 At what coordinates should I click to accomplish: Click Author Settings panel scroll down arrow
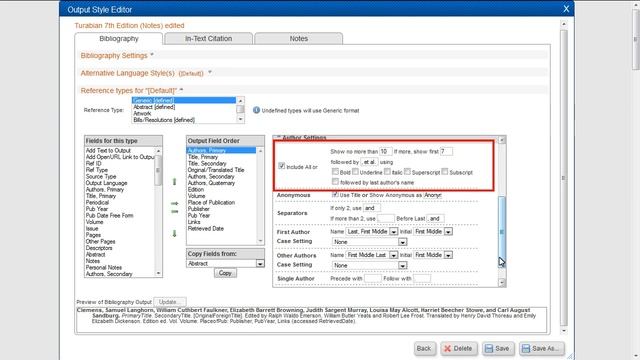(x=502, y=282)
